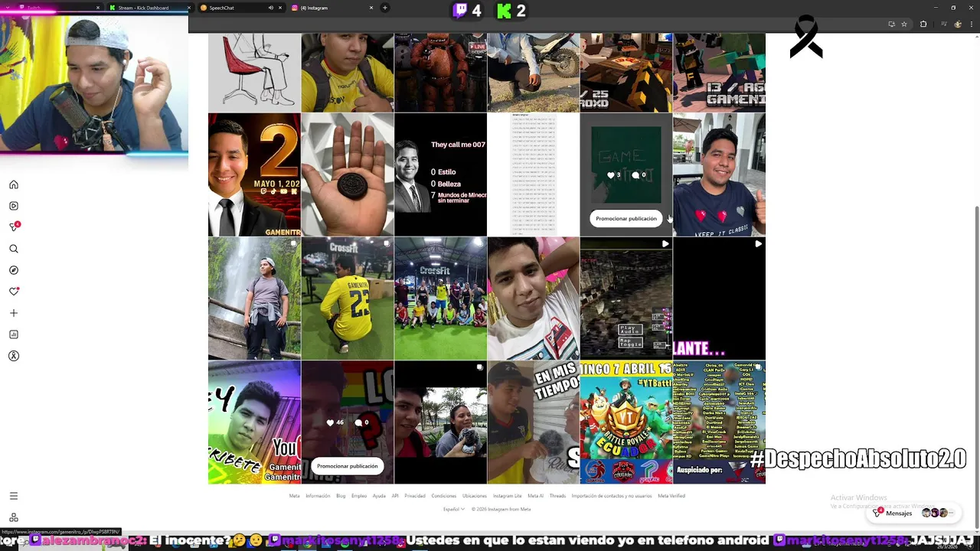Open the YT Battle Royale Ecuador post

[626, 422]
